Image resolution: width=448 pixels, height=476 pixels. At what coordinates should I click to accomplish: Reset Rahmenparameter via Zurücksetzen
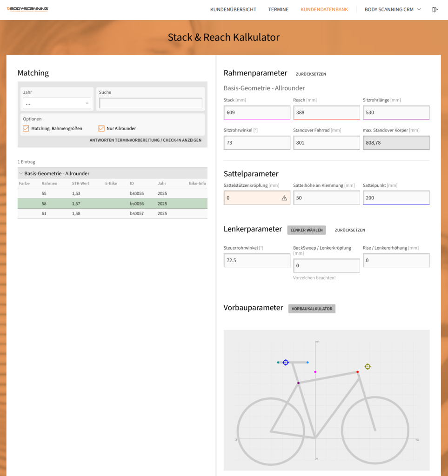click(x=311, y=74)
